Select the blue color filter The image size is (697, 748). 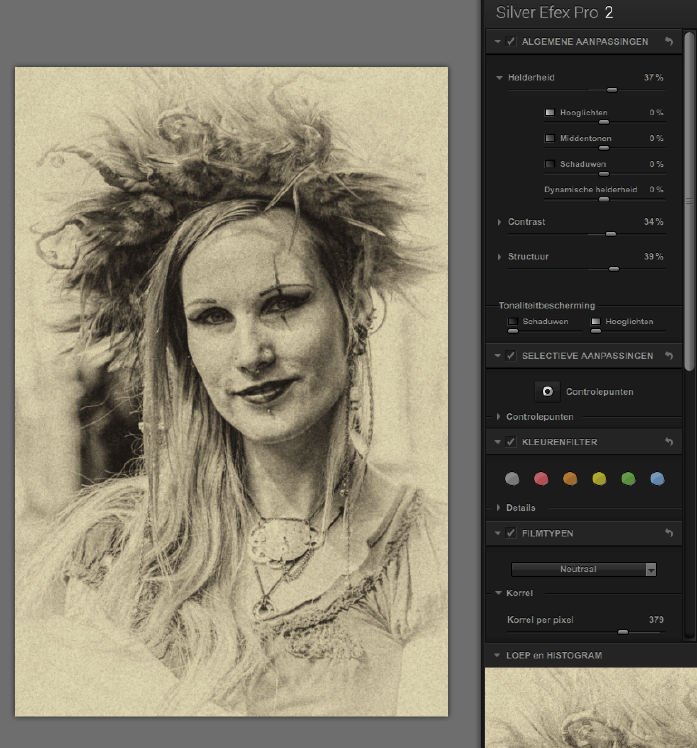(x=657, y=478)
